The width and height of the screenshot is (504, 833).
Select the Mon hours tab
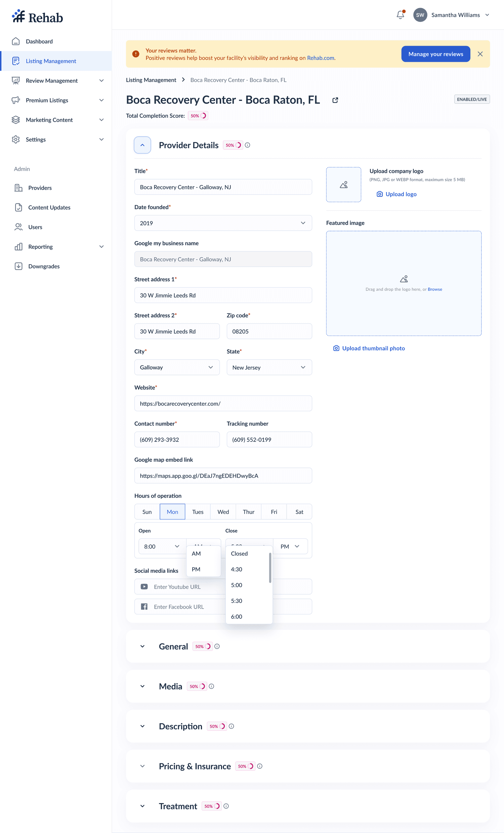coord(172,512)
